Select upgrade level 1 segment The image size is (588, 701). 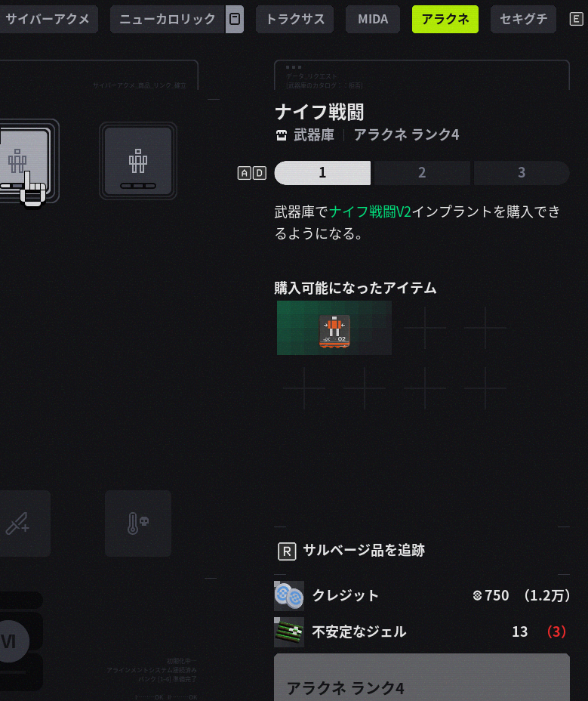click(x=322, y=173)
